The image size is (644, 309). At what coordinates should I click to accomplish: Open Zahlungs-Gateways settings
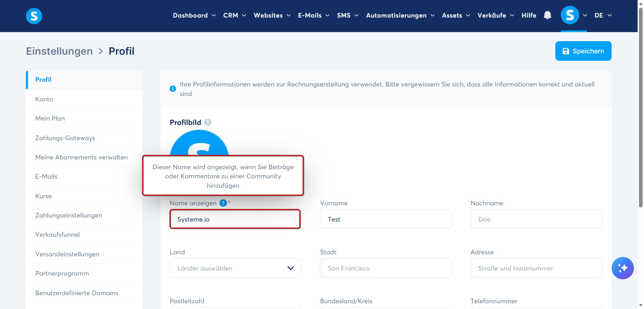click(x=84, y=138)
